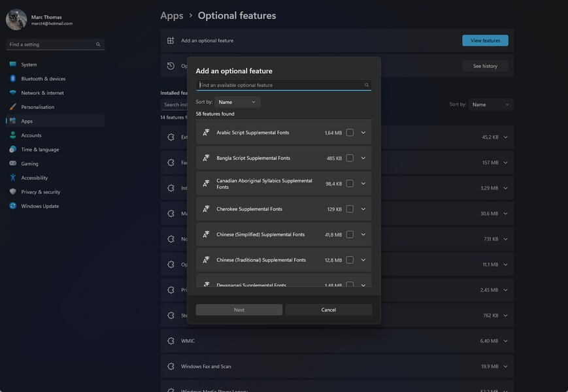Click the Time & language globe icon

click(12, 149)
